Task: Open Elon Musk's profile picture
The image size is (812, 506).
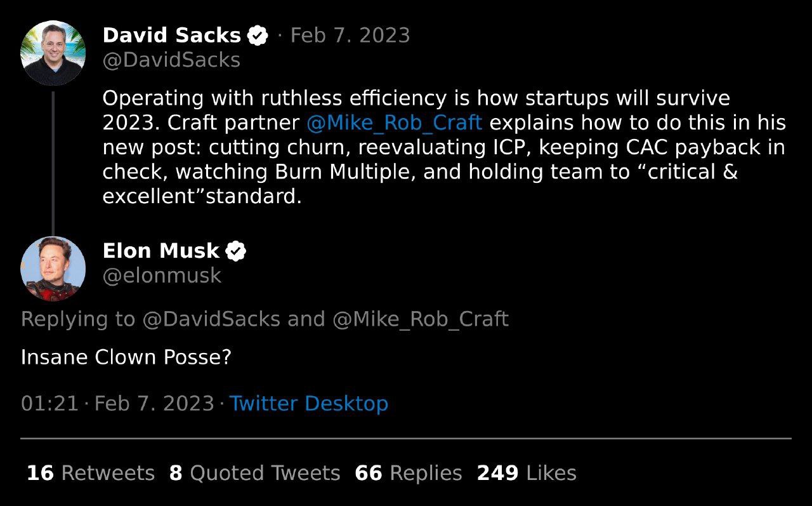Action: [x=53, y=269]
